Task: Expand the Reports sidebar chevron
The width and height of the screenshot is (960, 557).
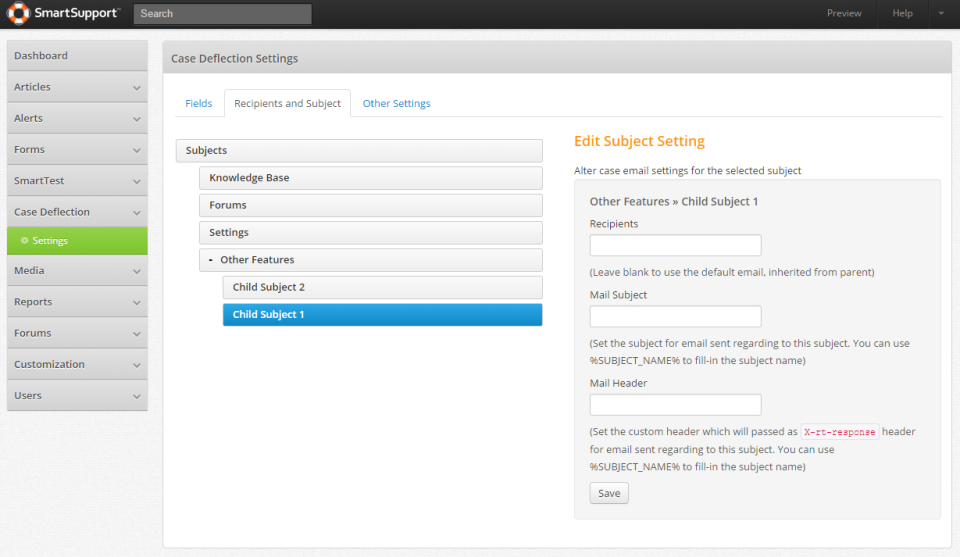Action: click(137, 303)
